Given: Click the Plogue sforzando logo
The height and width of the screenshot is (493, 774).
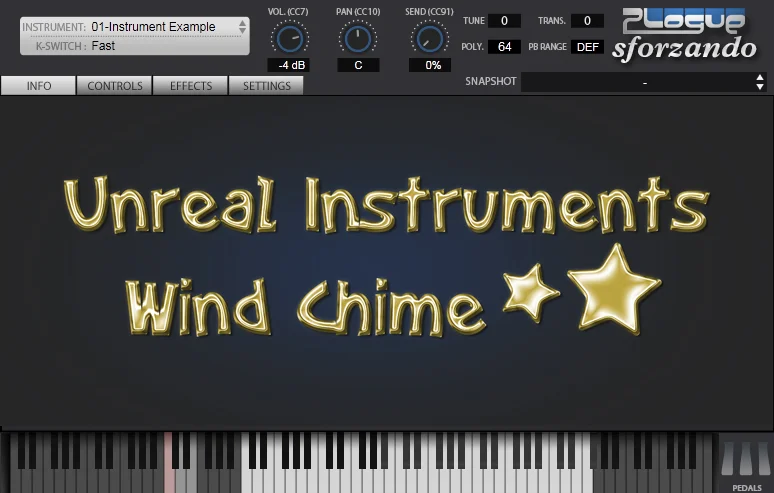Looking at the screenshot, I should click(x=684, y=35).
